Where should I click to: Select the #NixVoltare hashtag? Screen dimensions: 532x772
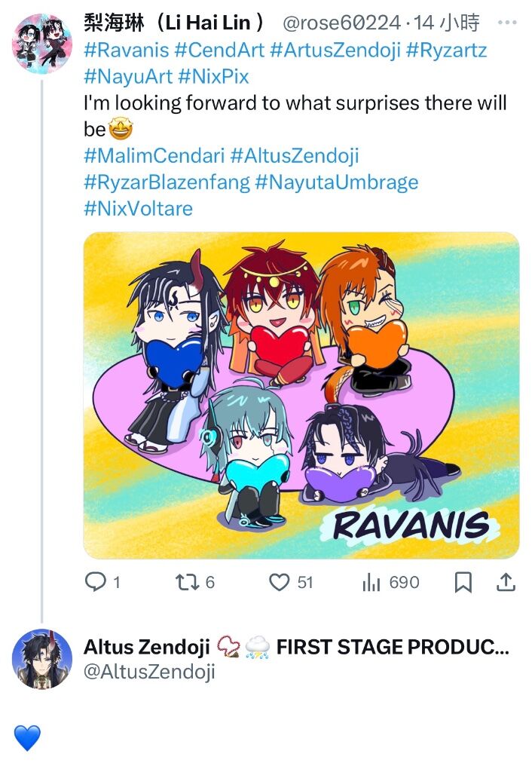[139, 209]
